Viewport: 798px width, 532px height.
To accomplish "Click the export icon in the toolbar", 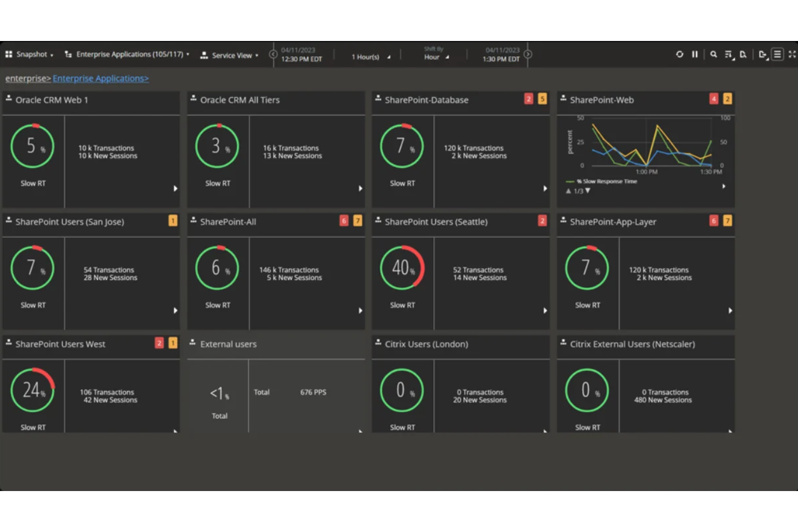I will click(763, 54).
